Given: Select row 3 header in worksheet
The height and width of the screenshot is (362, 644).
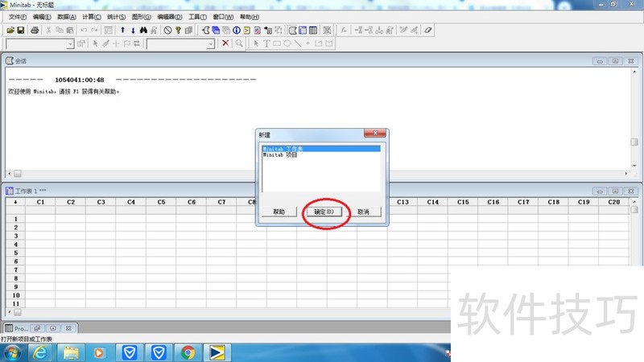Looking at the screenshot, I should click(15, 236).
